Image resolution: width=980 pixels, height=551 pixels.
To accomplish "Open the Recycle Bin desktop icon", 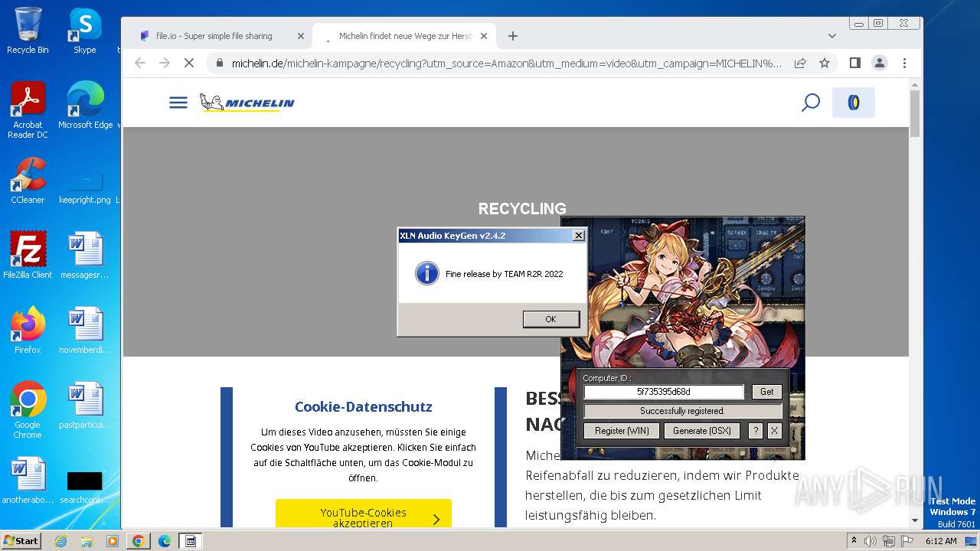I will click(28, 31).
